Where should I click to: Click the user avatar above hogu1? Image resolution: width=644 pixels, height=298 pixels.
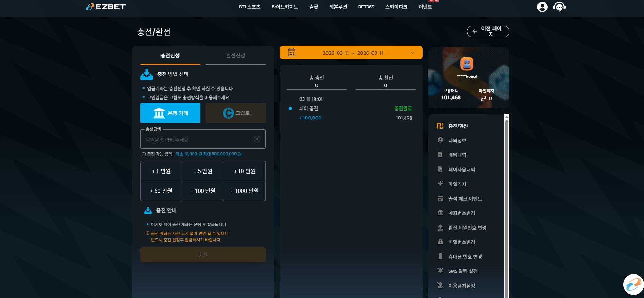coord(467,64)
